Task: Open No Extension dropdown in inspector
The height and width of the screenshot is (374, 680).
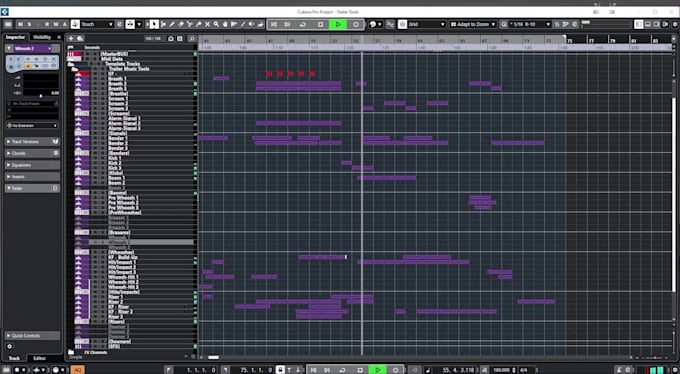Action: 32,125
